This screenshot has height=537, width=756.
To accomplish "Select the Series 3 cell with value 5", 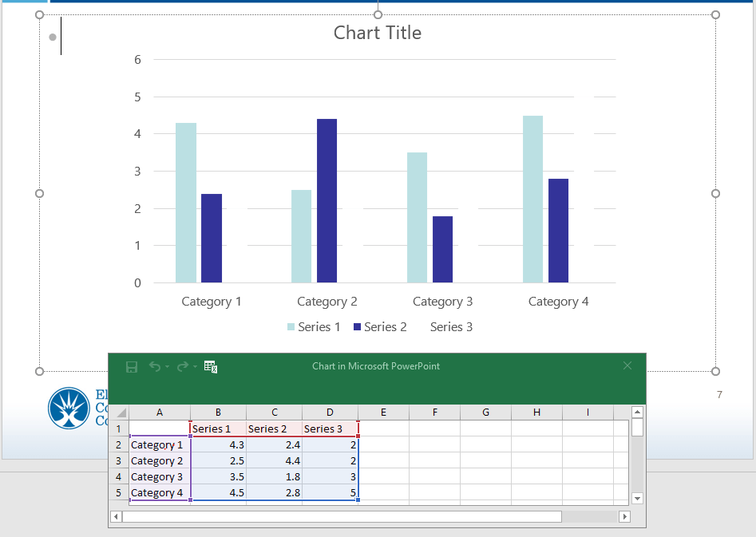I will (x=331, y=492).
